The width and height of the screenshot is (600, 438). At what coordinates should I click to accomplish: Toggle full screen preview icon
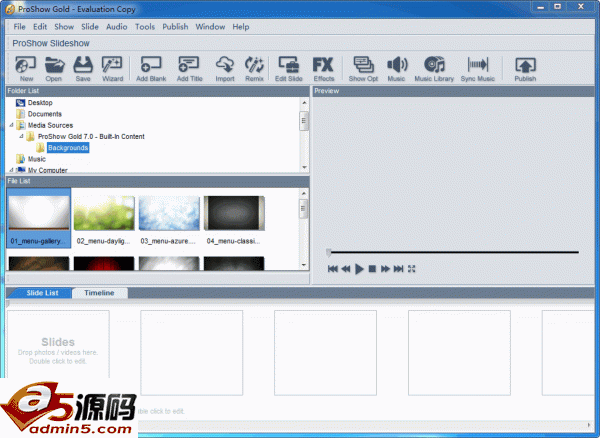click(x=411, y=269)
